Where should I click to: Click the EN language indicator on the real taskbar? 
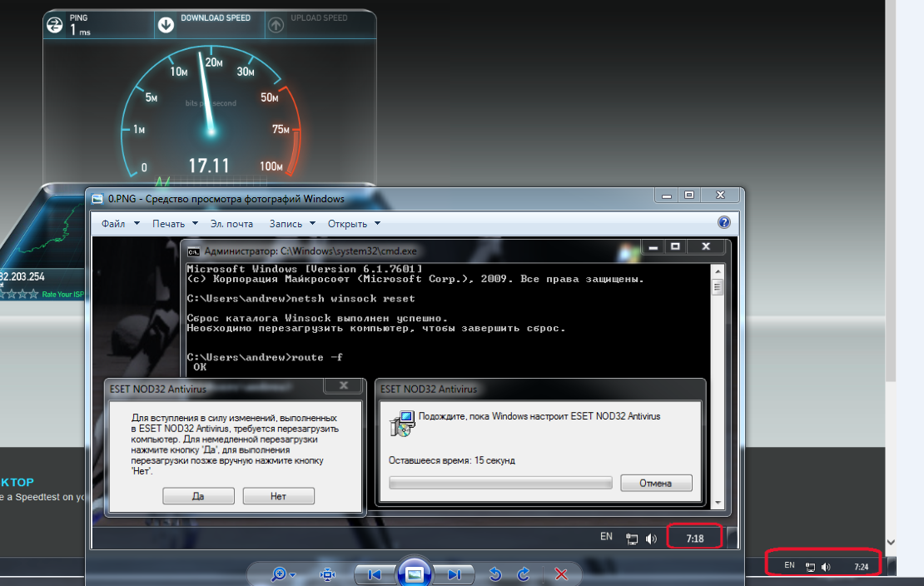(x=790, y=565)
